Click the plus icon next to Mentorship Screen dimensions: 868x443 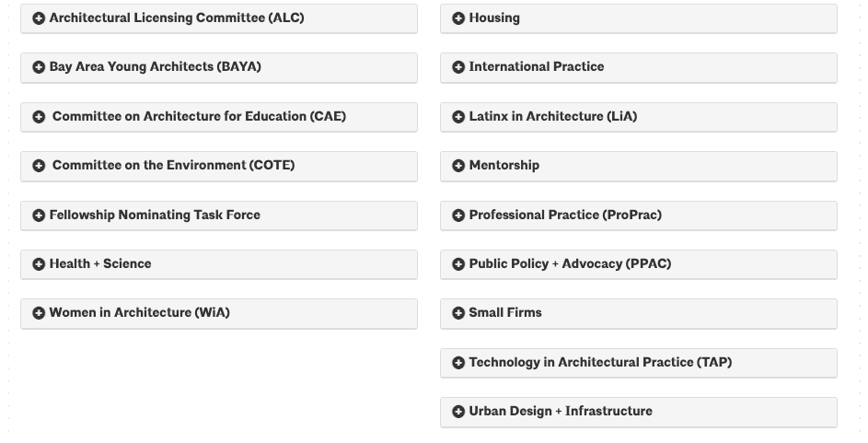(458, 166)
